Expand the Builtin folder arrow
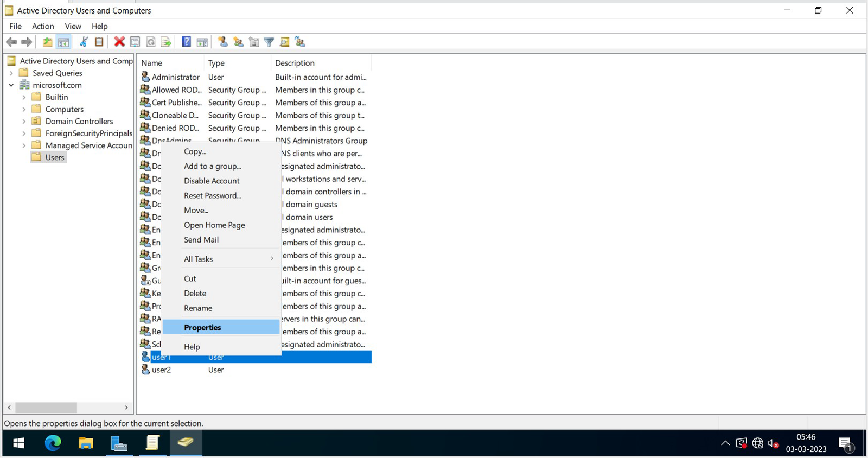868x458 pixels. point(24,97)
